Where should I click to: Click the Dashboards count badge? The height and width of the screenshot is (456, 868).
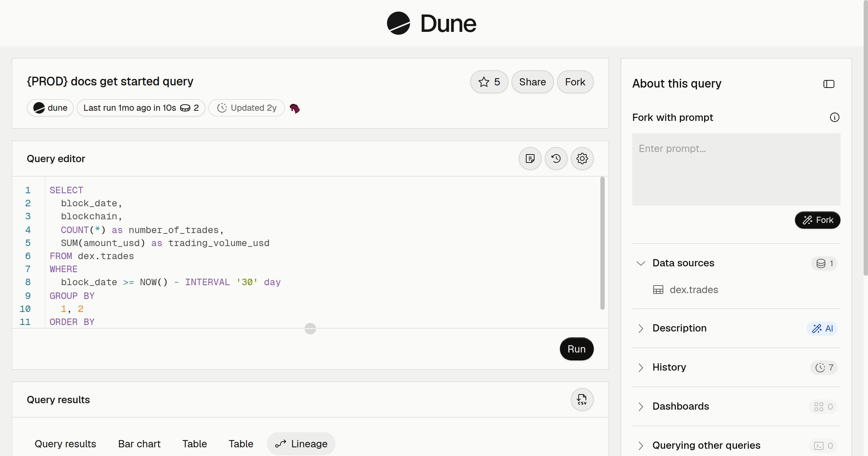click(823, 407)
